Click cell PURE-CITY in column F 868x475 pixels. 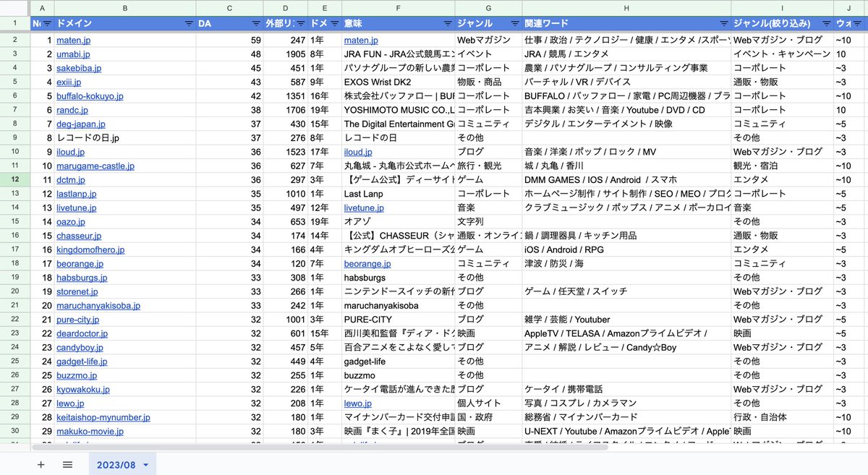pos(399,320)
